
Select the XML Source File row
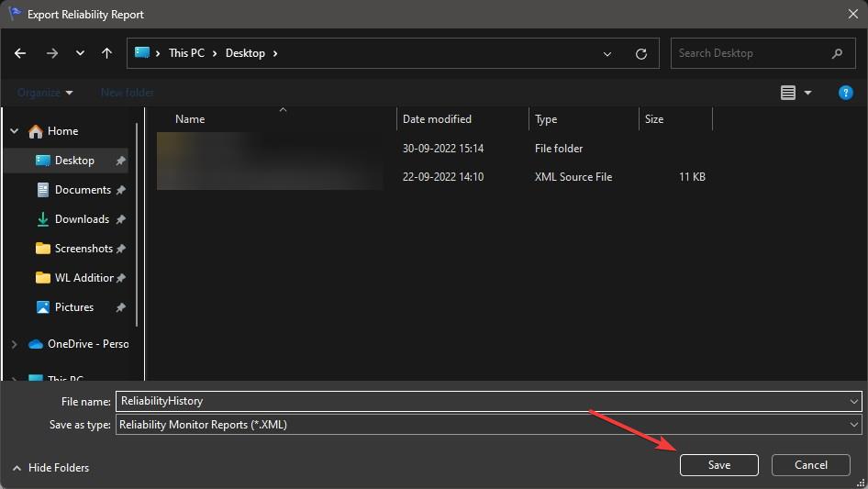434,177
